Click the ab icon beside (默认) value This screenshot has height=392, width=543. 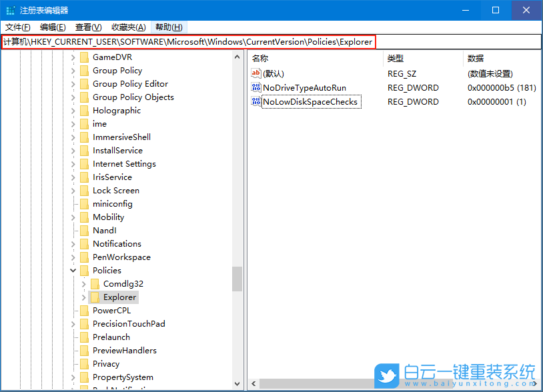(255, 73)
